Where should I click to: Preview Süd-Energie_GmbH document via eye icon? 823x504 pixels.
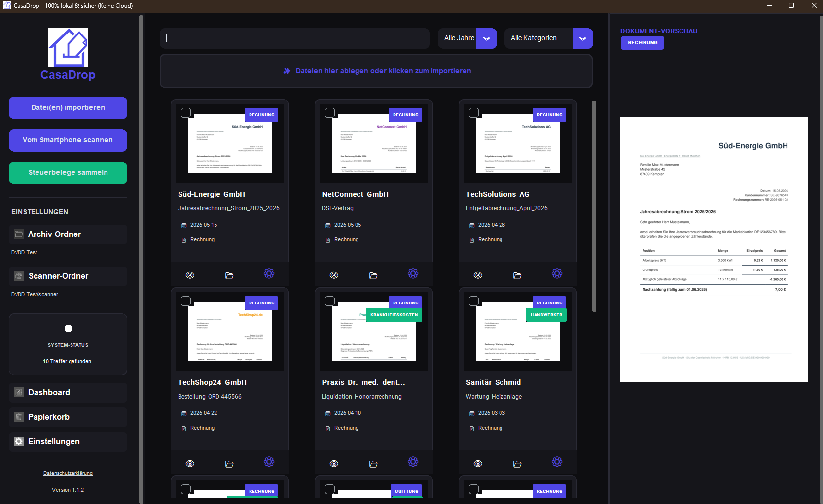click(x=190, y=275)
